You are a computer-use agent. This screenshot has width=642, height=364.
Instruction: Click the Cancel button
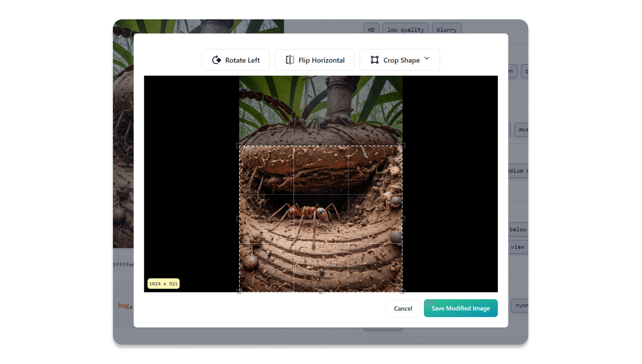click(403, 308)
